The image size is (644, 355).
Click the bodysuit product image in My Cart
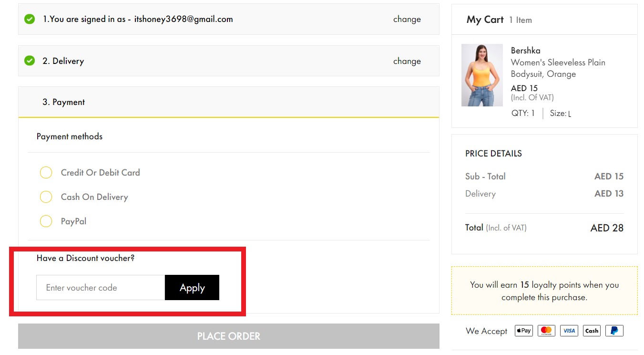(x=481, y=75)
